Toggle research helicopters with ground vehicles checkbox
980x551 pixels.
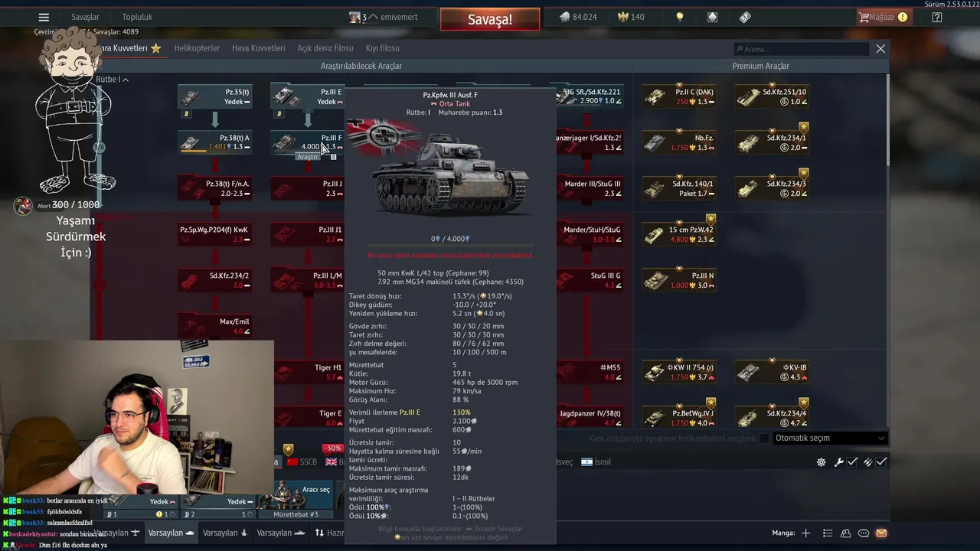point(763,439)
